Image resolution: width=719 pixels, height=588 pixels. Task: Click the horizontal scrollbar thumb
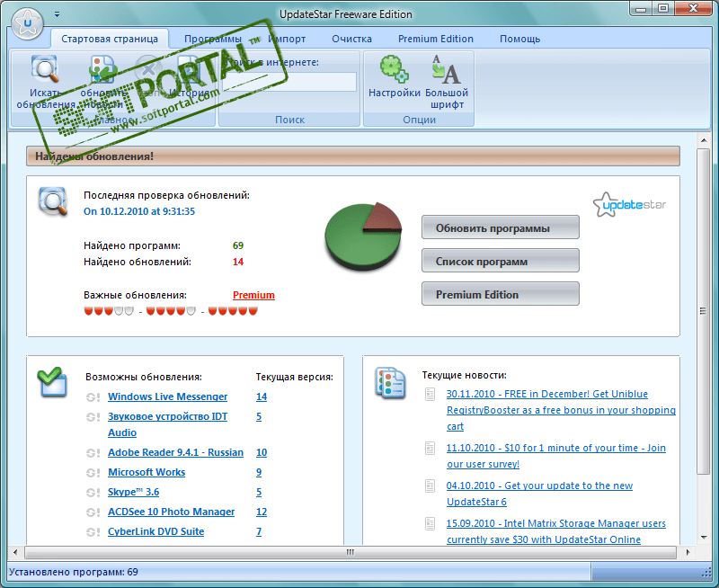[351, 552]
